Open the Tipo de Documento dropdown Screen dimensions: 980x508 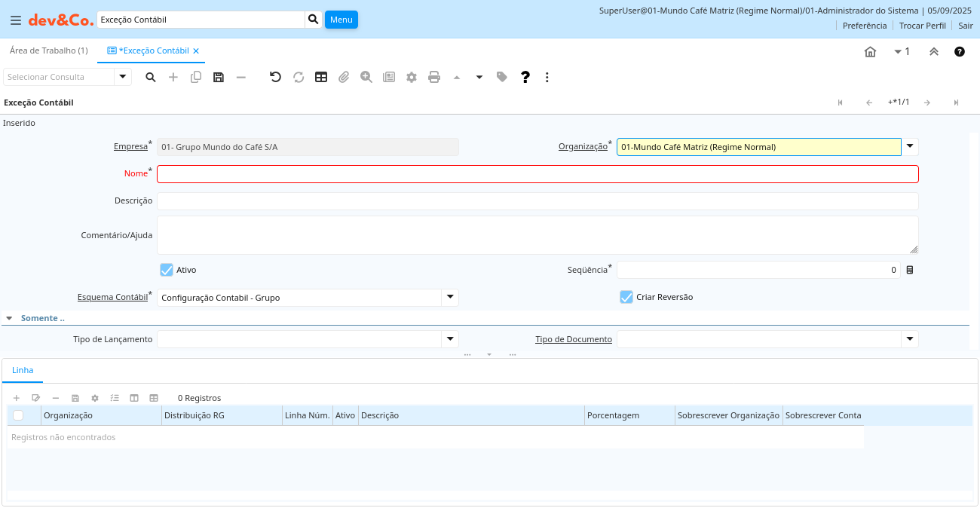910,339
